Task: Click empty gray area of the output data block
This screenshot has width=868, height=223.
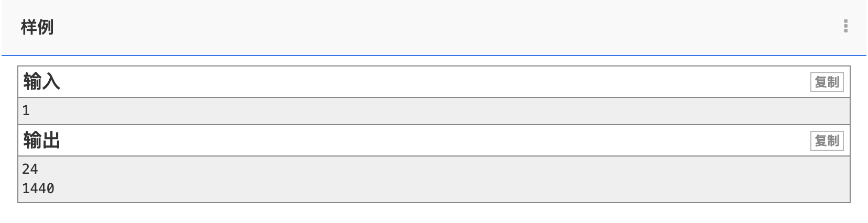Action: (419, 179)
